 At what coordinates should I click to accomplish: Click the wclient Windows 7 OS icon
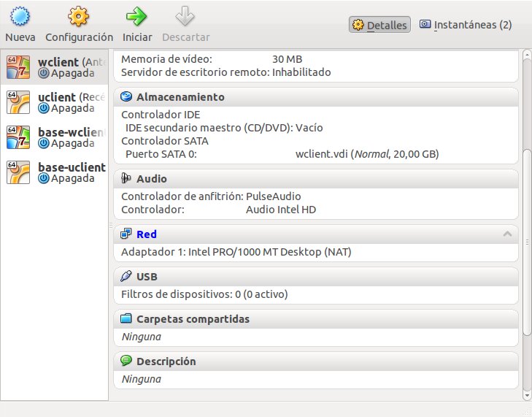tap(18, 67)
